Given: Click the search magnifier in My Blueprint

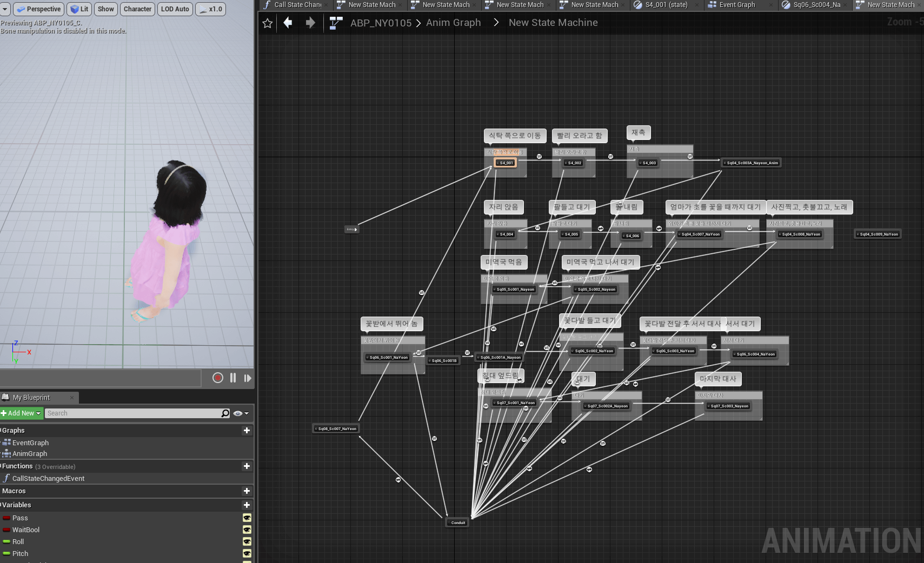Looking at the screenshot, I should tap(225, 413).
